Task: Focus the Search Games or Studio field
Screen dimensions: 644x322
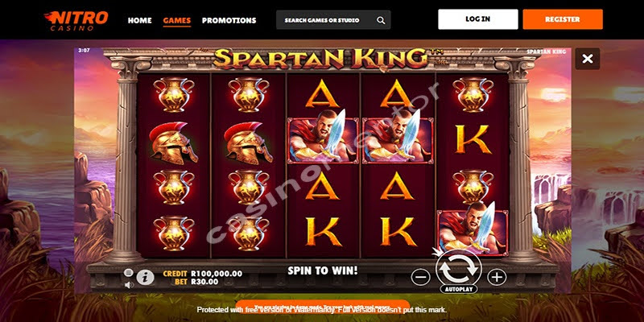Action: coord(333,19)
